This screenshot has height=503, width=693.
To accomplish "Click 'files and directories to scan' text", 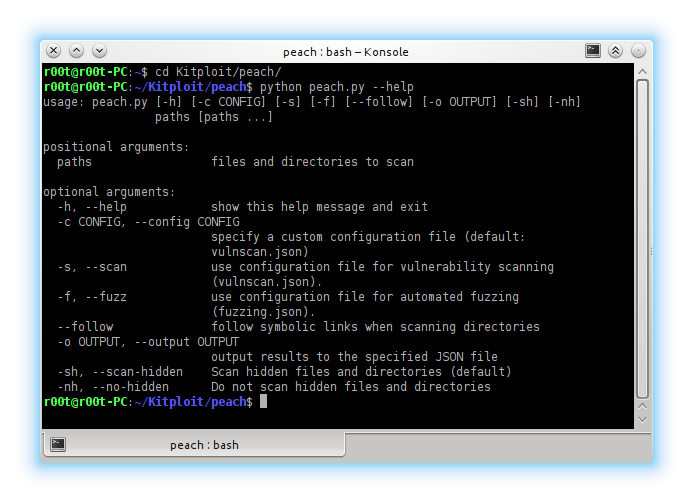I will click(x=312, y=162).
